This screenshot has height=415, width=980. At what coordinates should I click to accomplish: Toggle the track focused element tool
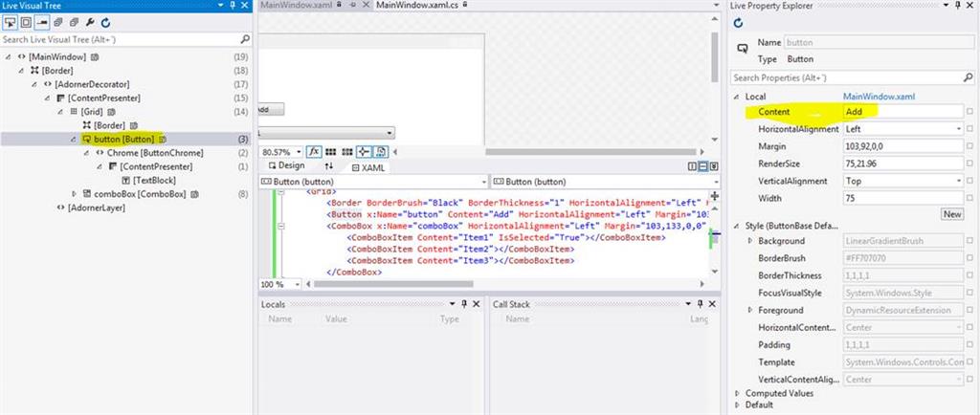coord(42,22)
